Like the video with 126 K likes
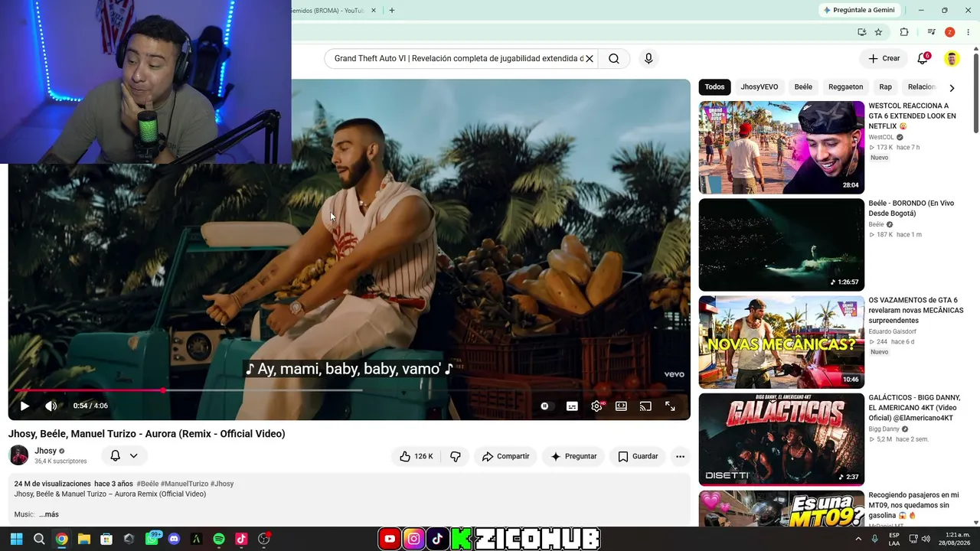980x551 pixels. click(416, 456)
